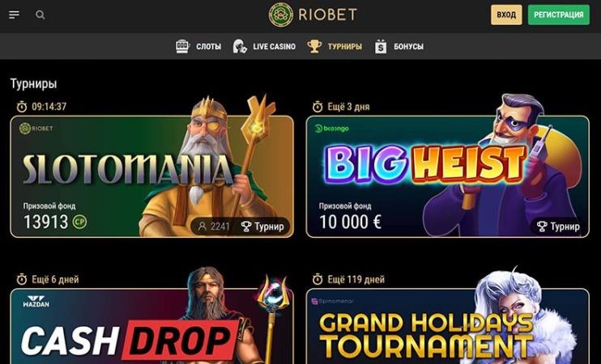Click the Бонусы gift box icon
The image size is (601, 364).
(381, 46)
